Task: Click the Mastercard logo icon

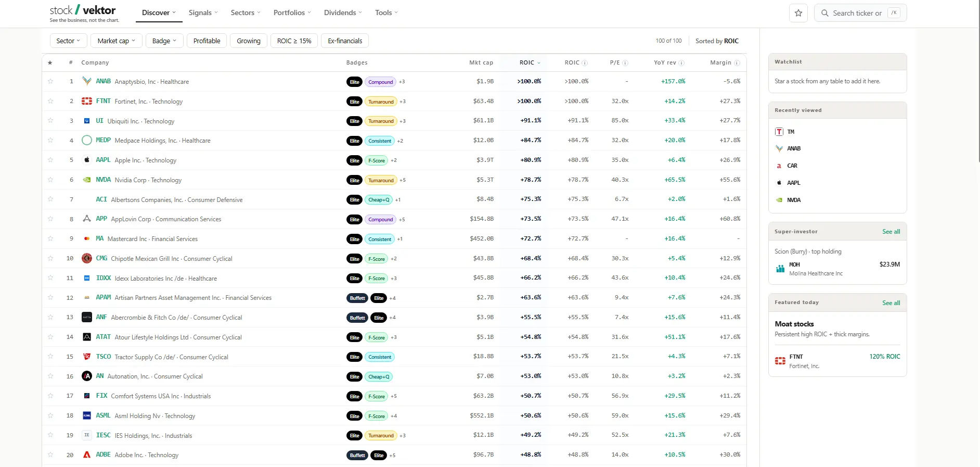Action: [x=87, y=238]
